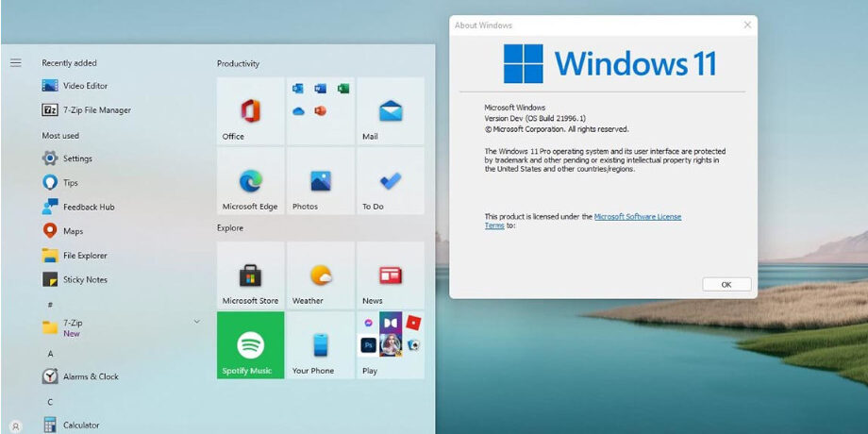Open the News tile
The image size is (868, 434).
pyautogui.click(x=391, y=275)
